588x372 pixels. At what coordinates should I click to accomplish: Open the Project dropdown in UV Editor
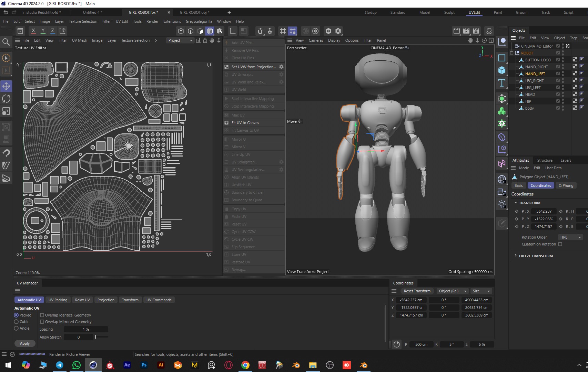pos(180,40)
